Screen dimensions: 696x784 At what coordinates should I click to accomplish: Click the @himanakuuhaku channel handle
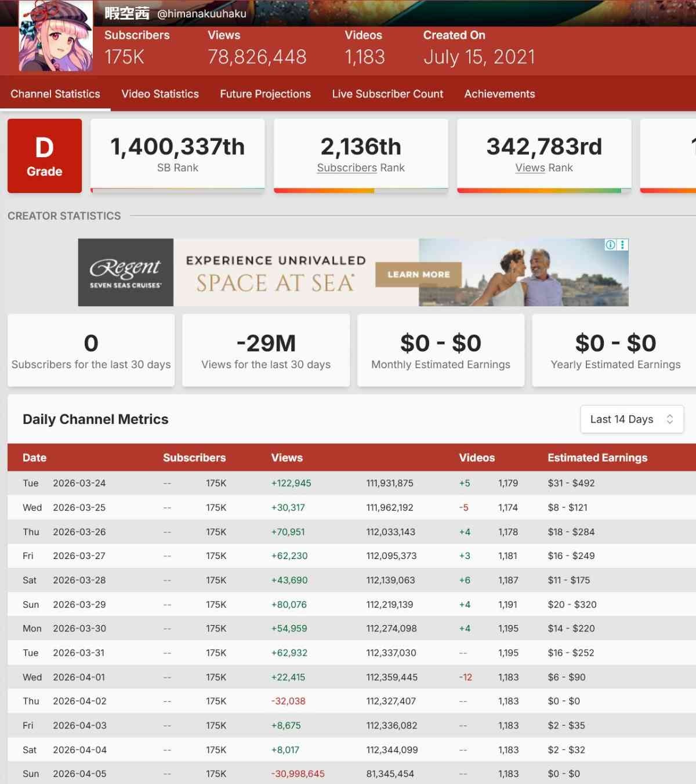202,13
